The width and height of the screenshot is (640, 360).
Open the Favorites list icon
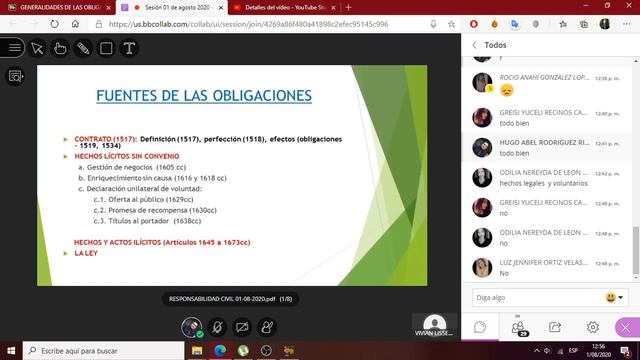point(563,24)
